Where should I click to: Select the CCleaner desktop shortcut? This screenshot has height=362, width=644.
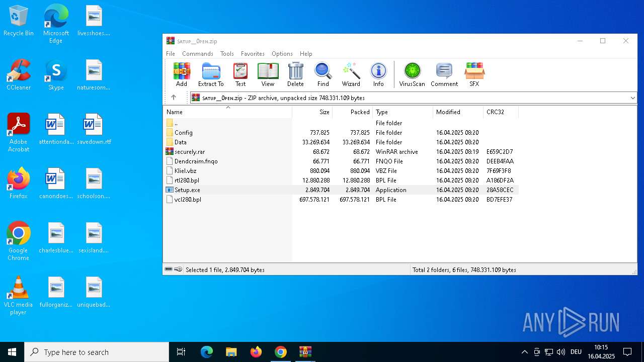coord(19,75)
